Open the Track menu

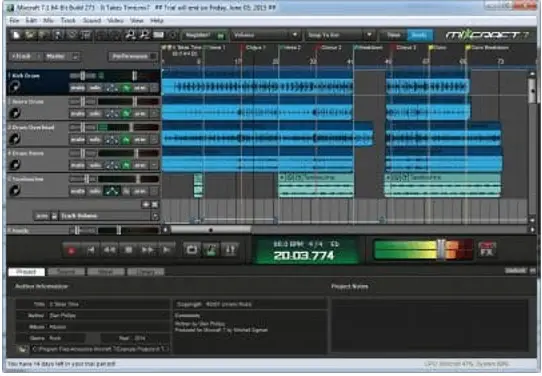[x=68, y=20]
